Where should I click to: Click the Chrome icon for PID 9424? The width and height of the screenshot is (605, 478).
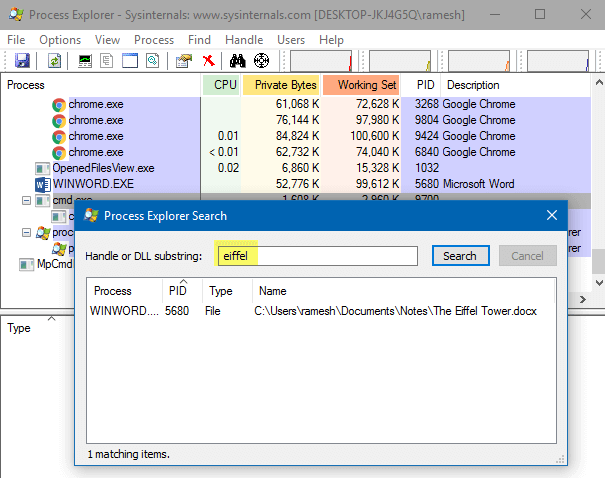[x=59, y=137]
